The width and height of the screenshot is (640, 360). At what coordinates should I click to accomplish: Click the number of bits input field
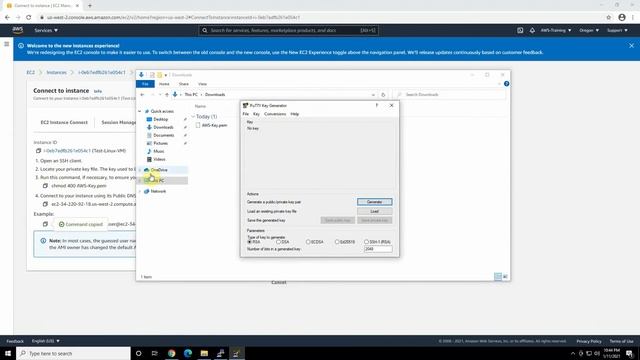click(x=378, y=249)
